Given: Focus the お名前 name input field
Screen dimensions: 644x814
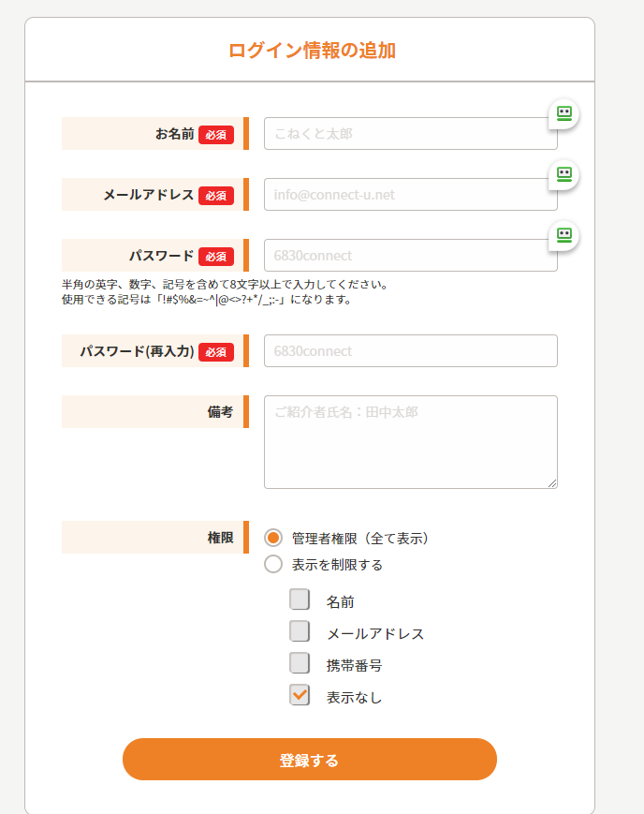Looking at the screenshot, I should click(x=410, y=134).
